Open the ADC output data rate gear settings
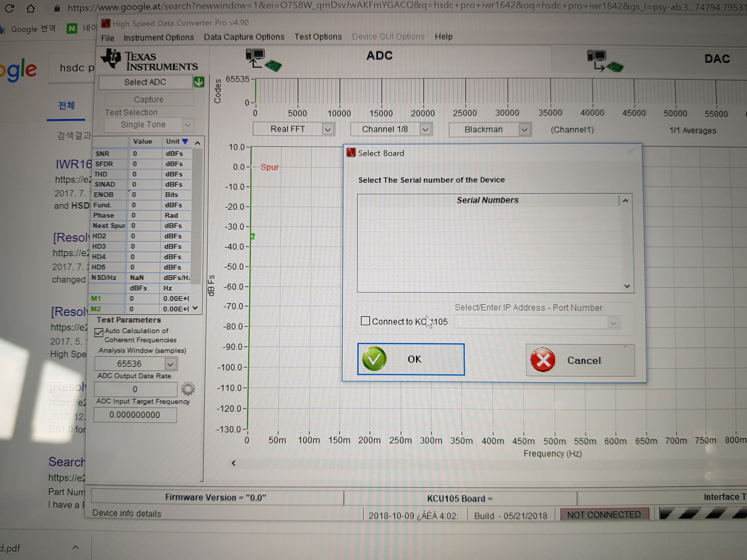The image size is (747, 560). [188, 389]
